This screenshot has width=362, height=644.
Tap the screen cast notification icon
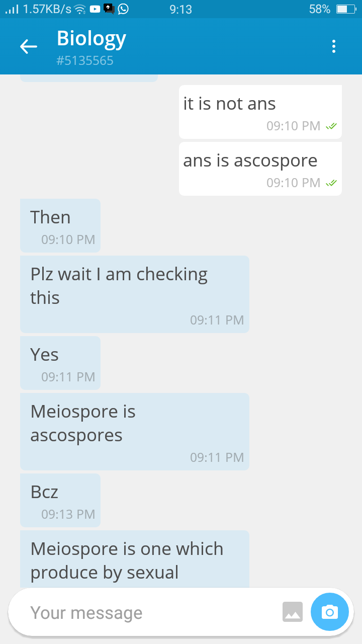click(109, 8)
